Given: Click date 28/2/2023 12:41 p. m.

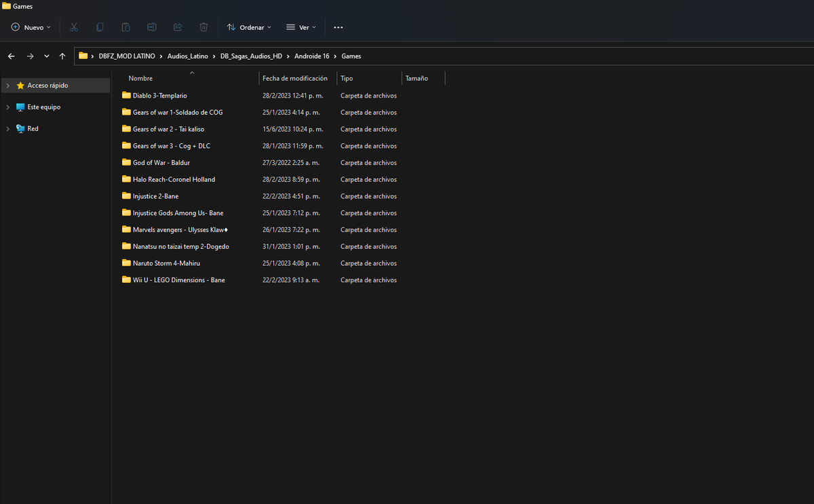Looking at the screenshot, I should point(293,96).
